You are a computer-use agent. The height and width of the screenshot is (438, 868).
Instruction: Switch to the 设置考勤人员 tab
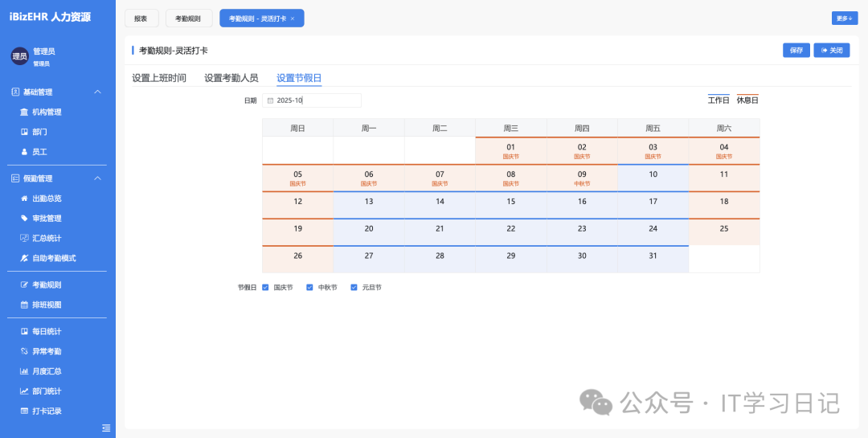(231, 78)
